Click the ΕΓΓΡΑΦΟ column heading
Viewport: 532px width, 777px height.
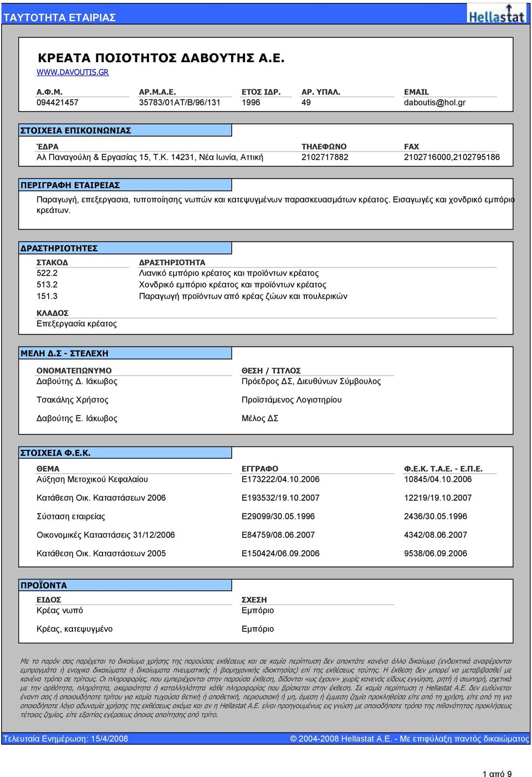pyautogui.click(x=260, y=469)
